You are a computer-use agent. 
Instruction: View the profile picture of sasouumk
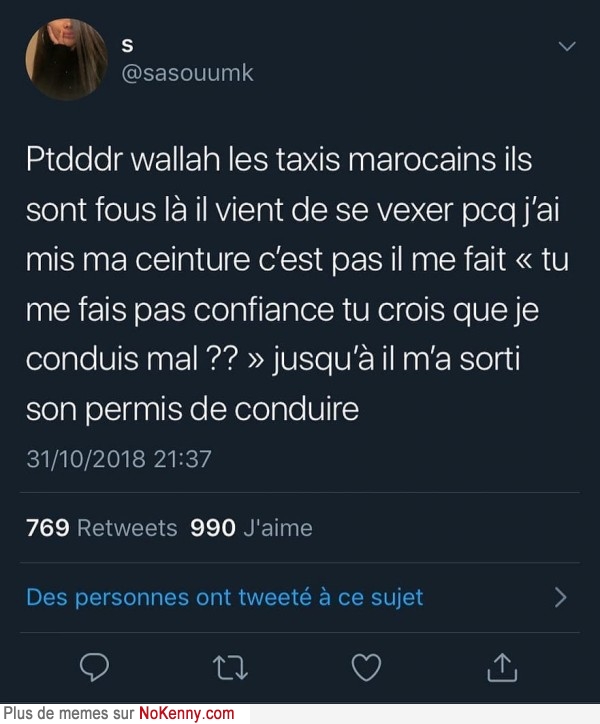(67, 60)
